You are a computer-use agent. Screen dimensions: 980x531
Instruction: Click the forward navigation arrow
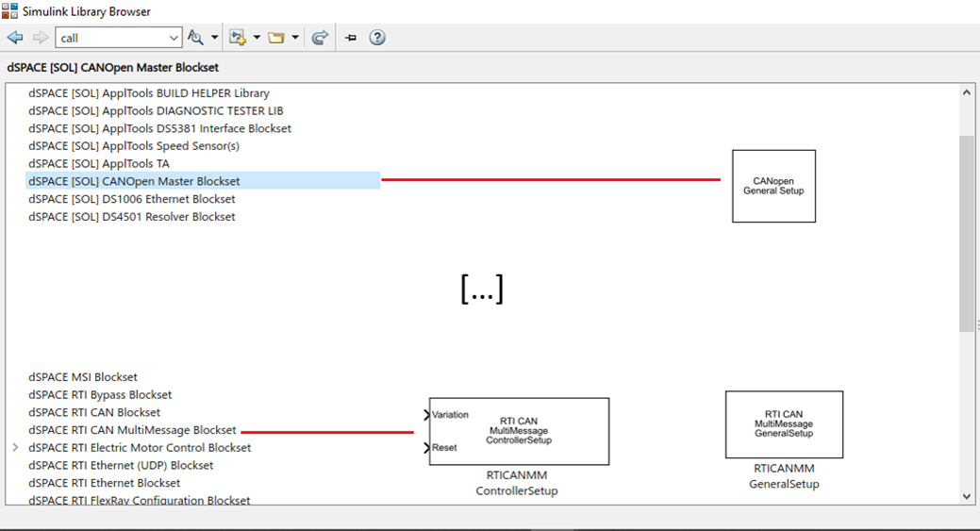point(41,38)
